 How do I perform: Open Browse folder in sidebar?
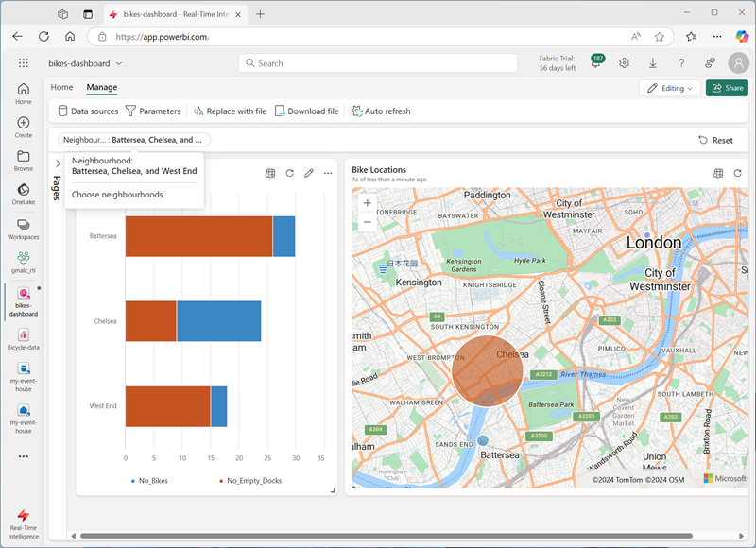pyautogui.click(x=23, y=161)
